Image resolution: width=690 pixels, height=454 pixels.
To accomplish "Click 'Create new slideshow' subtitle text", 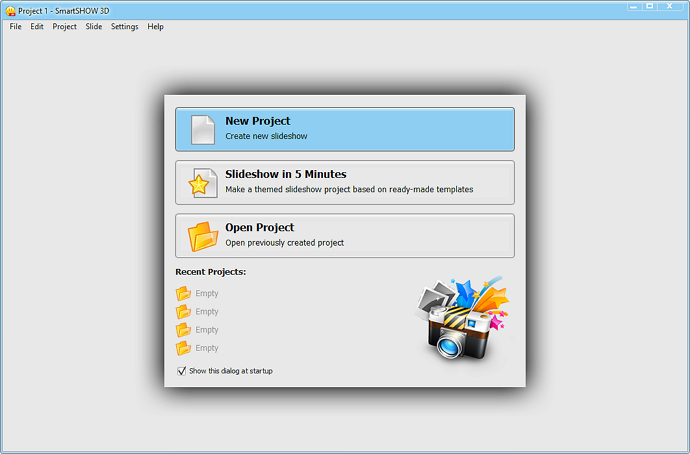I will pyautogui.click(x=266, y=136).
